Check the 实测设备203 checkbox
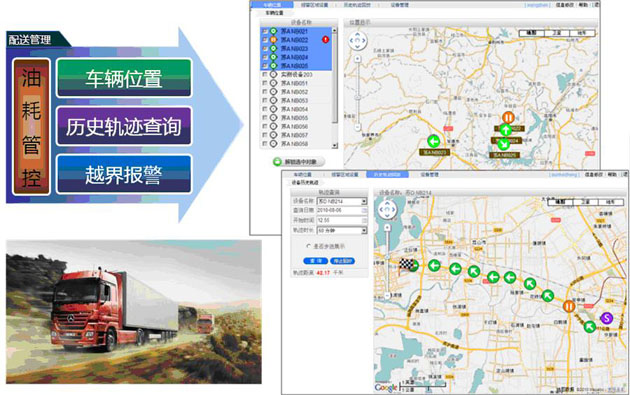 [x=265, y=74]
